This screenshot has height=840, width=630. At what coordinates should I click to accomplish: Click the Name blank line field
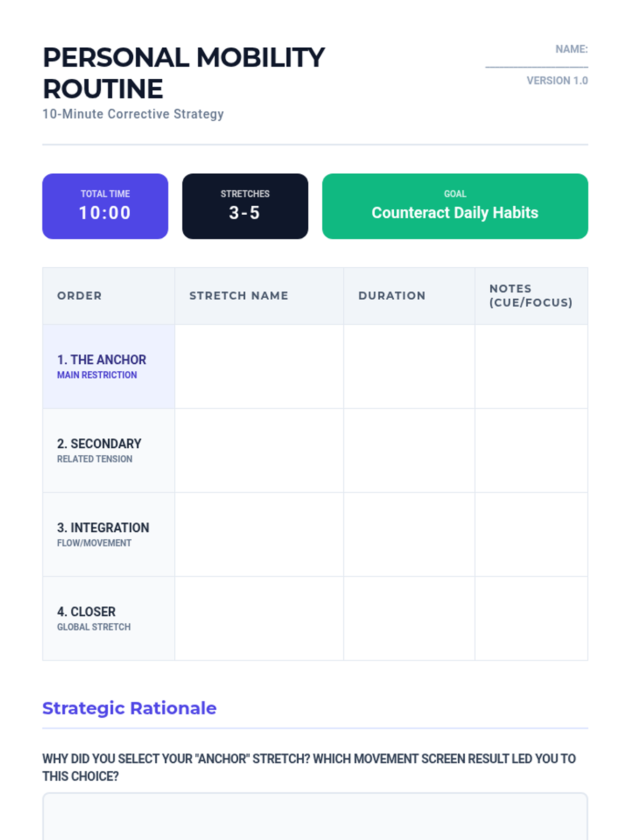coord(537,62)
